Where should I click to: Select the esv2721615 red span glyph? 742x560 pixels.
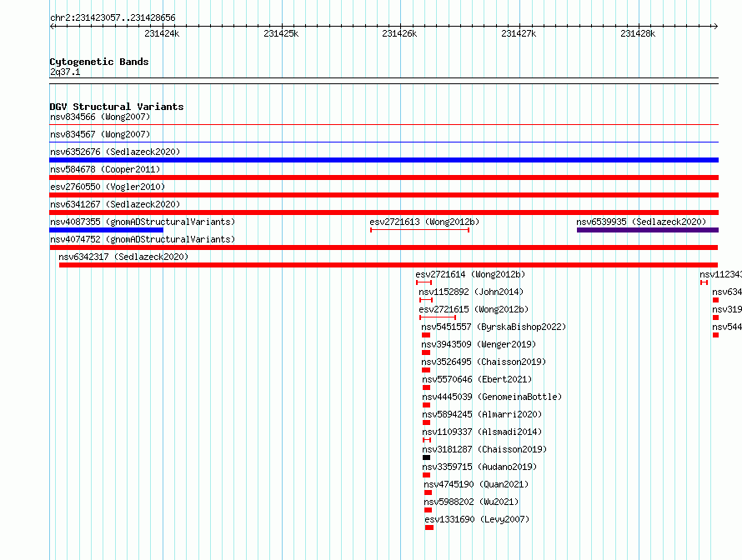pos(438,317)
